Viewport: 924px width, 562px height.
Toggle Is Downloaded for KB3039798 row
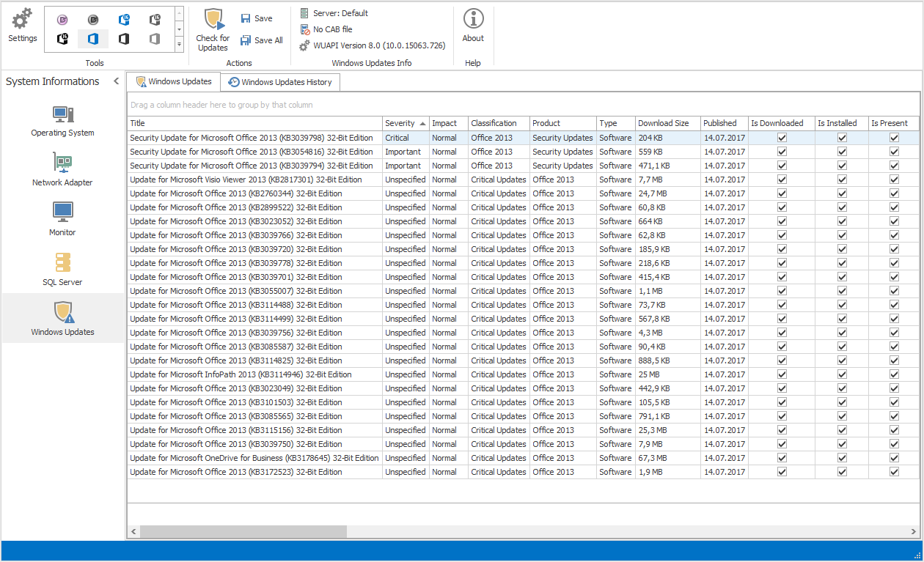(x=782, y=138)
